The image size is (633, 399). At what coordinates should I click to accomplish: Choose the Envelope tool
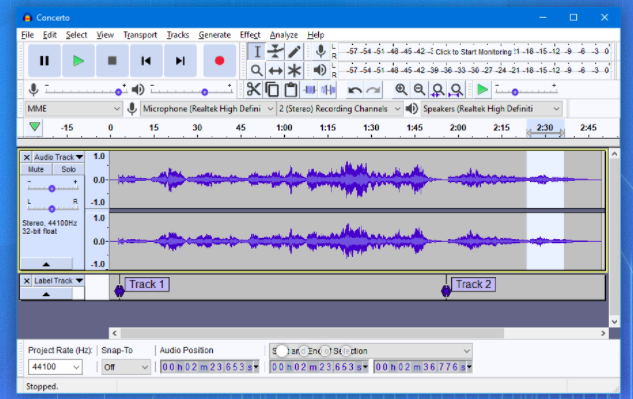click(275, 52)
